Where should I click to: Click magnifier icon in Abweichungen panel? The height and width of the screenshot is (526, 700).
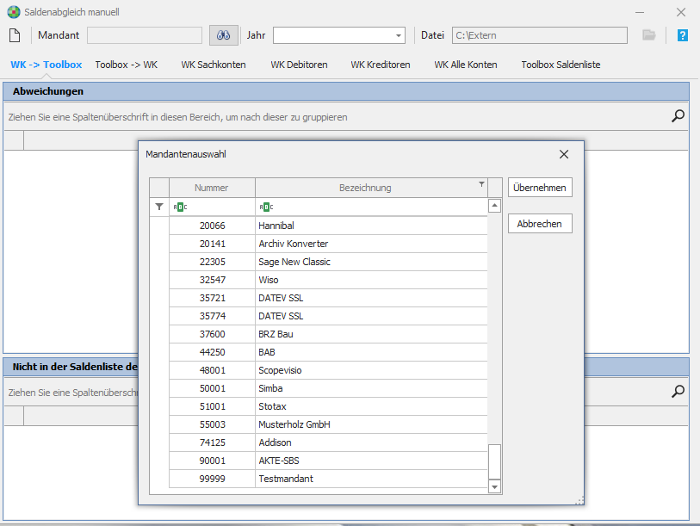coord(678,116)
